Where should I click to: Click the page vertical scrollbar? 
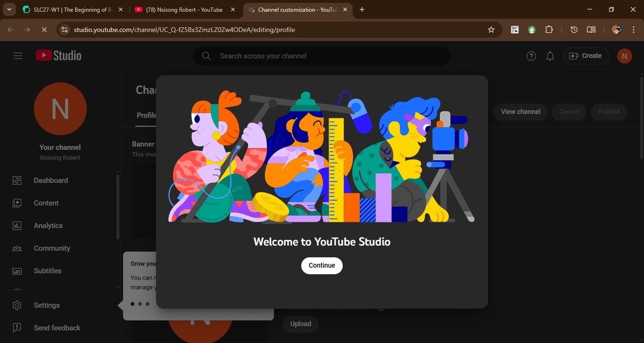click(x=641, y=119)
